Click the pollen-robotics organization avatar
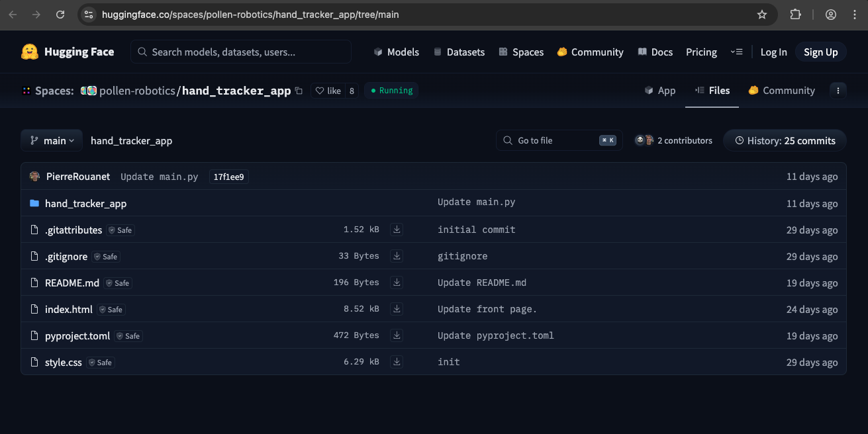Viewport: 868px width, 434px height. (89, 91)
